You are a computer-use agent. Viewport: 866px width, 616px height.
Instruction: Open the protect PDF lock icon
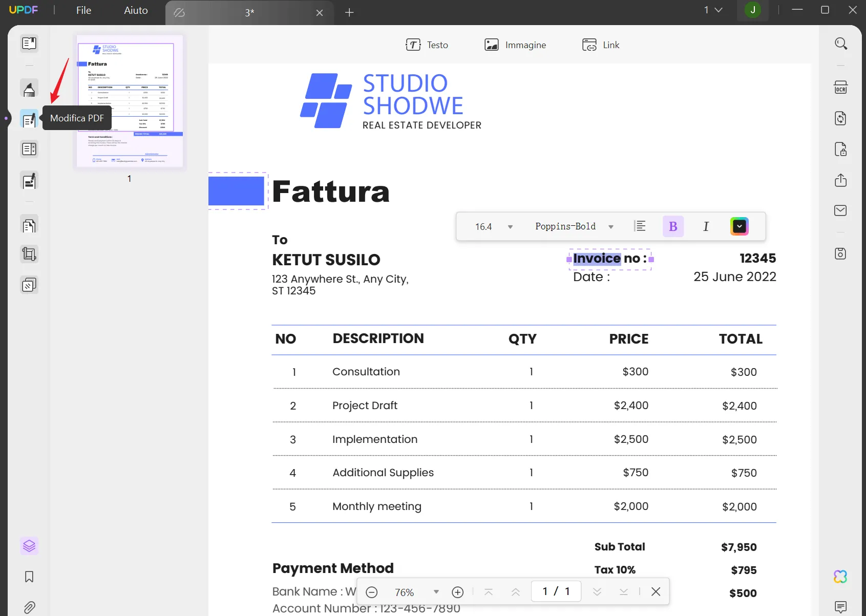click(x=840, y=149)
